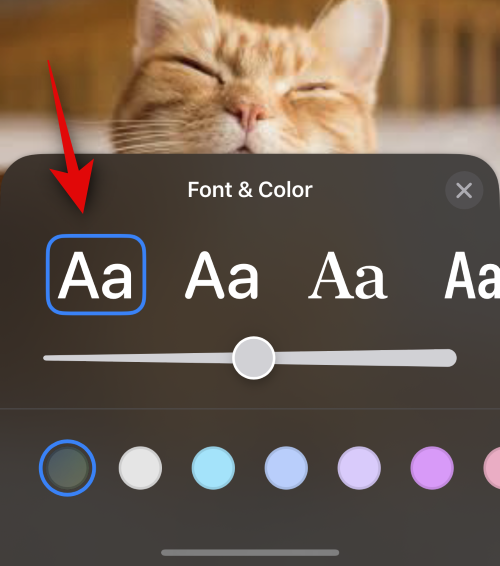Select the first sans-serif Aa font
This screenshot has height=566, width=500.
pos(96,275)
